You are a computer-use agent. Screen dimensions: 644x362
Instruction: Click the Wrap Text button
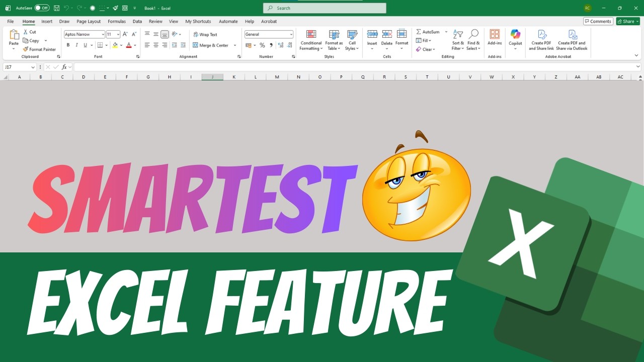click(205, 34)
